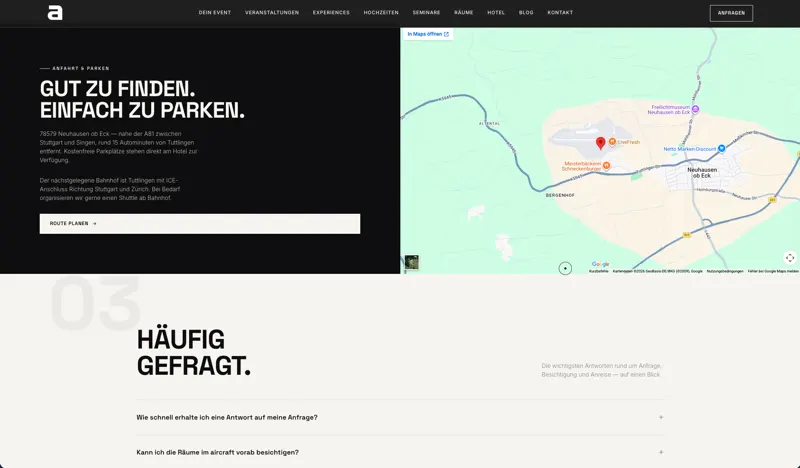800x468 pixels.
Task: Open the Kurzbefehle map link
Action: pyautogui.click(x=598, y=272)
